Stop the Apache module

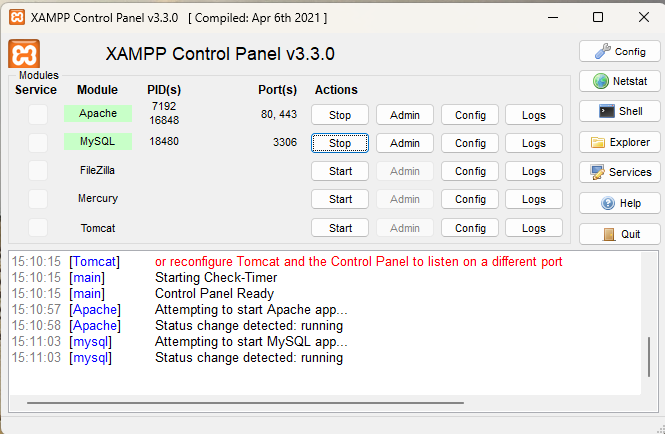pyautogui.click(x=340, y=115)
